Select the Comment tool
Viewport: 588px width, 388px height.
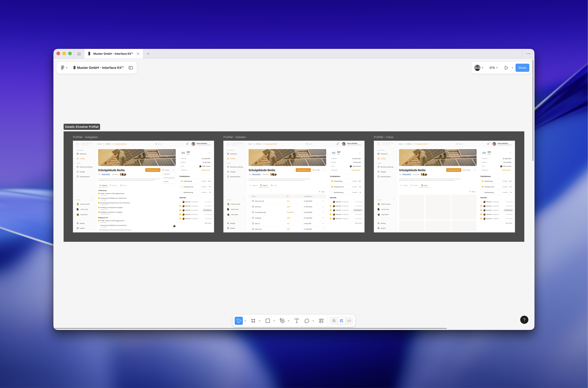[x=307, y=321]
